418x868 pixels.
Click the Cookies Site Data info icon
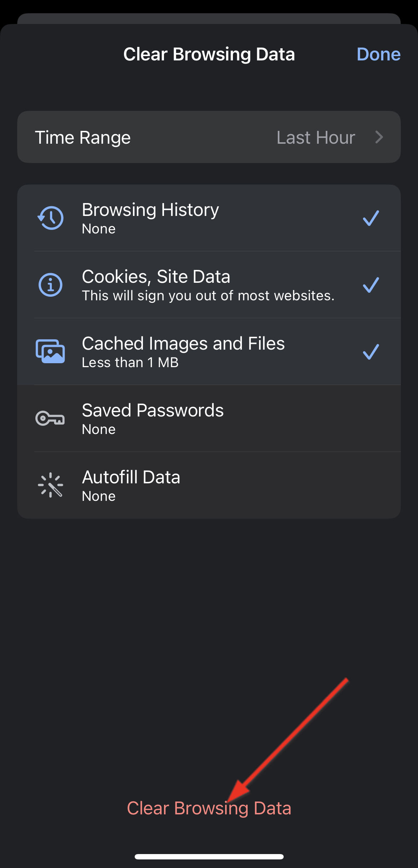(50, 284)
